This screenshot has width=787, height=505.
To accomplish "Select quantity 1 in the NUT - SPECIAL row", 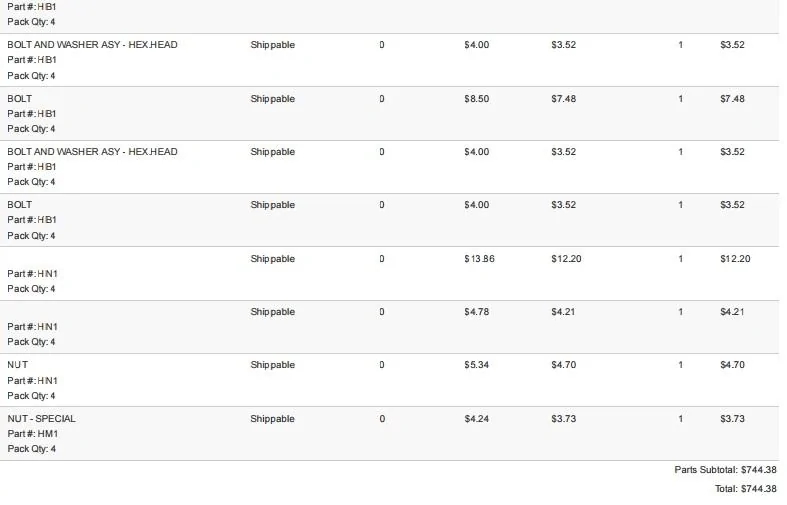I will [x=681, y=419].
